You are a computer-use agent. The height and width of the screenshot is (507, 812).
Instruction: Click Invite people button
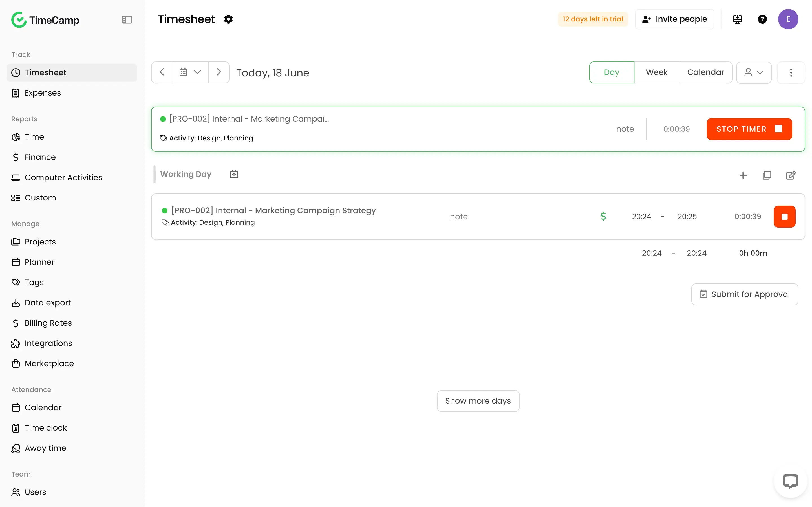(x=674, y=19)
